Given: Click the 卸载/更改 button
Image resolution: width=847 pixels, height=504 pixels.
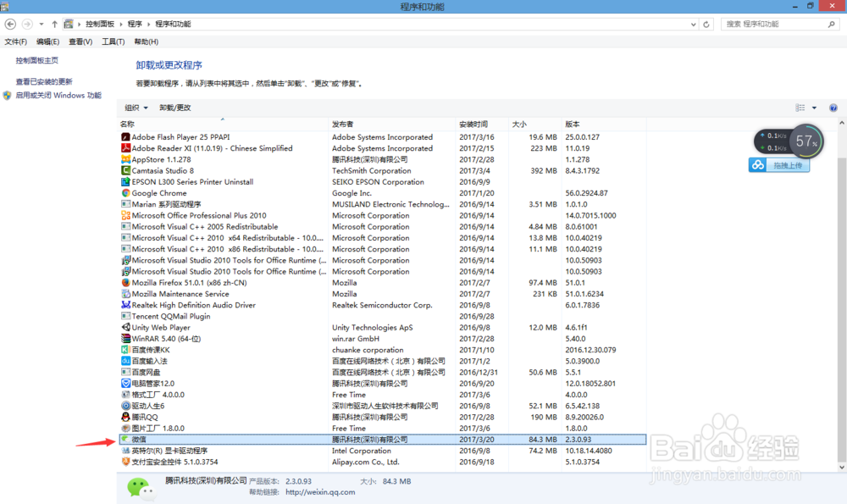Looking at the screenshot, I should click(x=175, y=108).
